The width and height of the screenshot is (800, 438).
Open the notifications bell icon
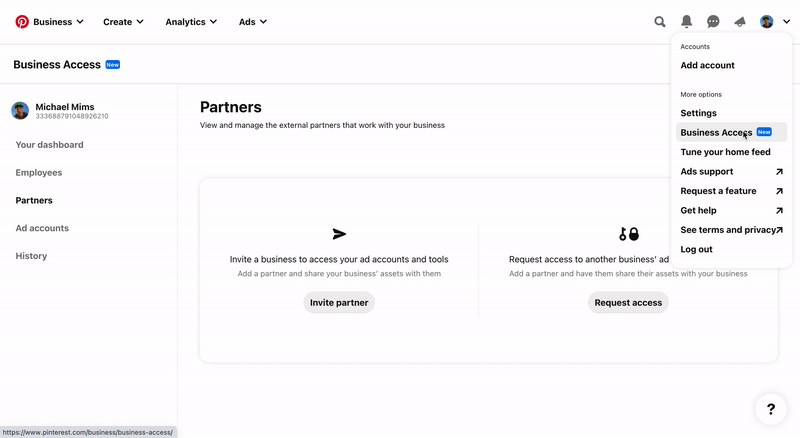point(687,21)
